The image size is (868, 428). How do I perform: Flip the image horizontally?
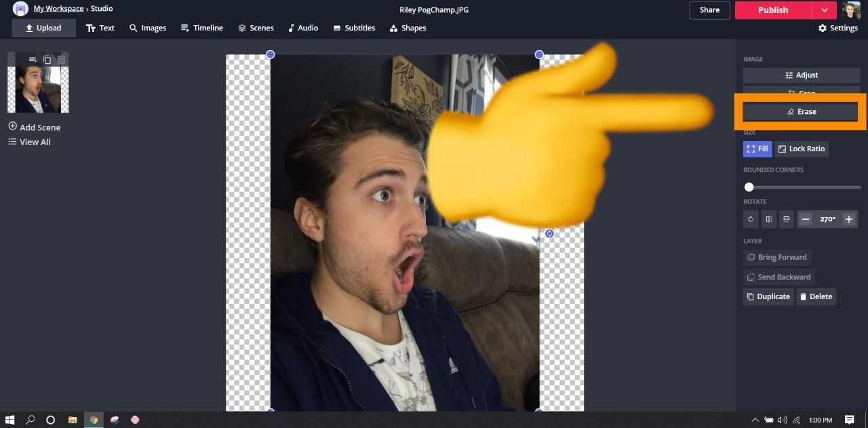coord(768,219)
